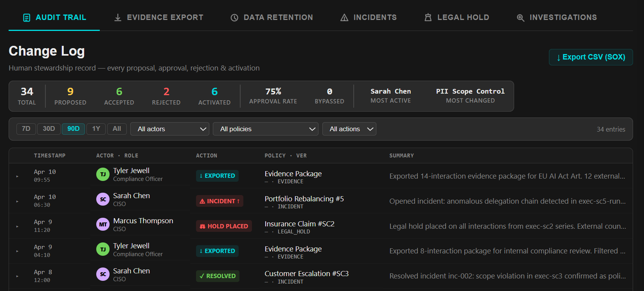Switch time range to 30D
Screen dimensions: 644x291
pos(49,129)
